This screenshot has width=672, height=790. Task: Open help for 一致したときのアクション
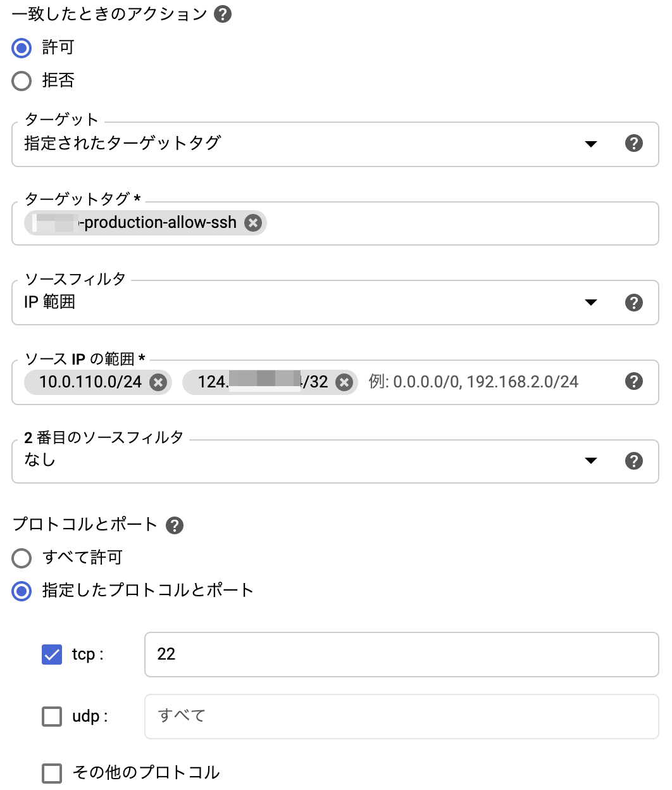tap(223, 14)
